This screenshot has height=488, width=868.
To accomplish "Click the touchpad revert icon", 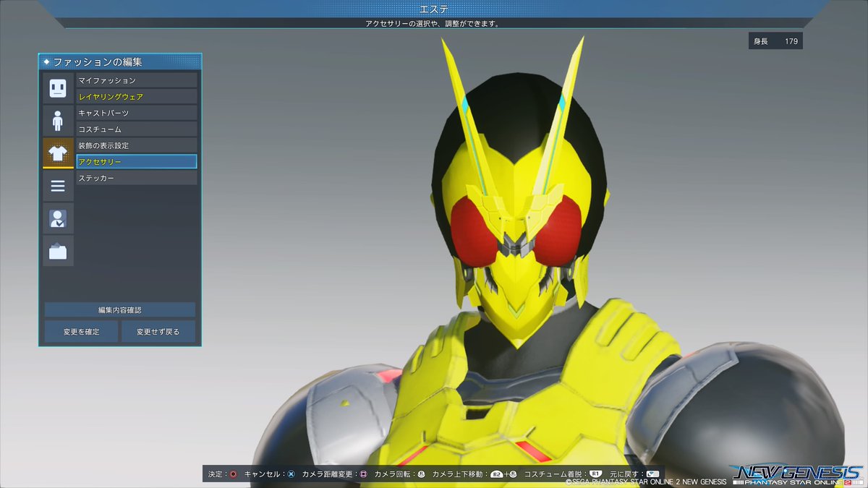I will click(x=652, y=474).
